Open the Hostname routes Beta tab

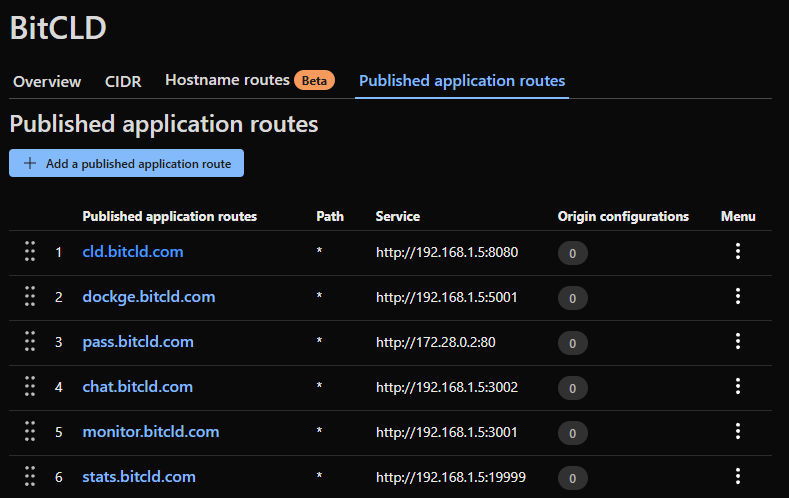click(x=249, y=80)
